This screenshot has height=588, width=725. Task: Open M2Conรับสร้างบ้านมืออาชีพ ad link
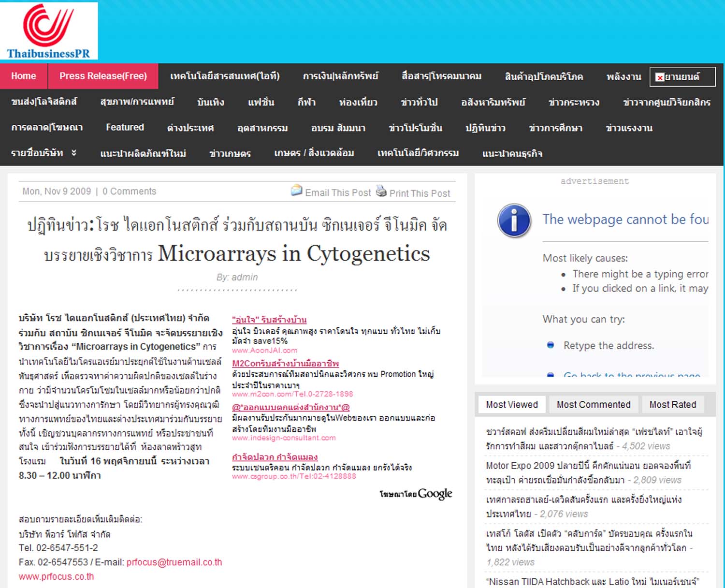tap(285, 363)
